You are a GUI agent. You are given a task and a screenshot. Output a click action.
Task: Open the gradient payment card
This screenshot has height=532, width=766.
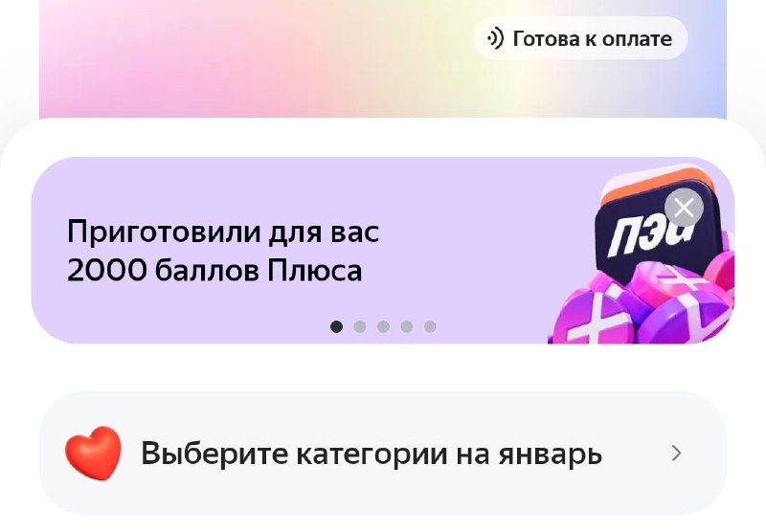pos(382,58)
